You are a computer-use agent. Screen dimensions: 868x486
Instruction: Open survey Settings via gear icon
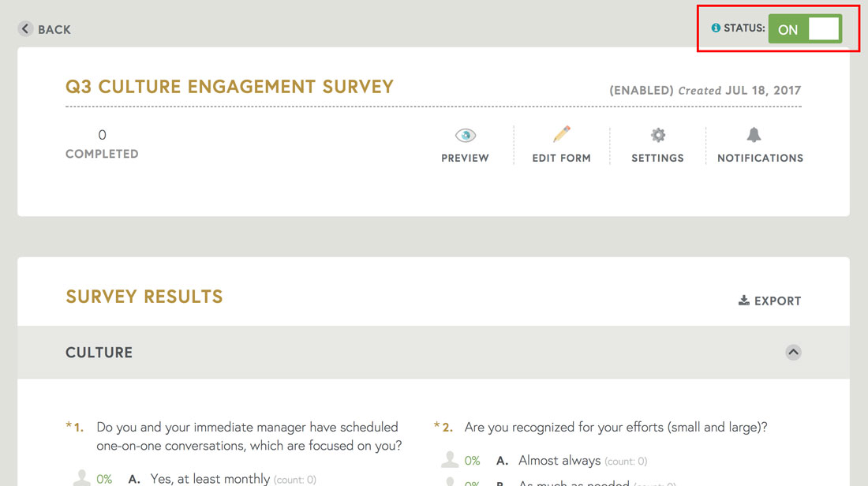pos(657,136)
